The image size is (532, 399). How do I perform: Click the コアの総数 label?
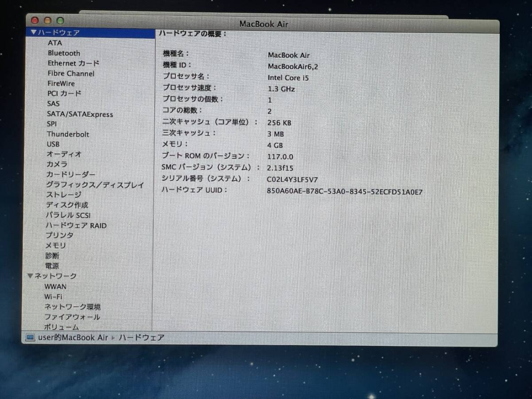[x=183, y=110]
